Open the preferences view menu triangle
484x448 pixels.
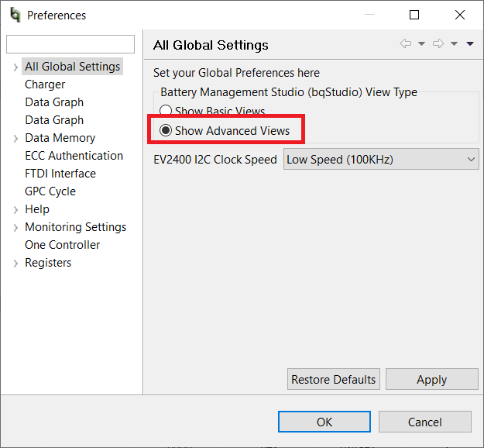tap(470, 44)
